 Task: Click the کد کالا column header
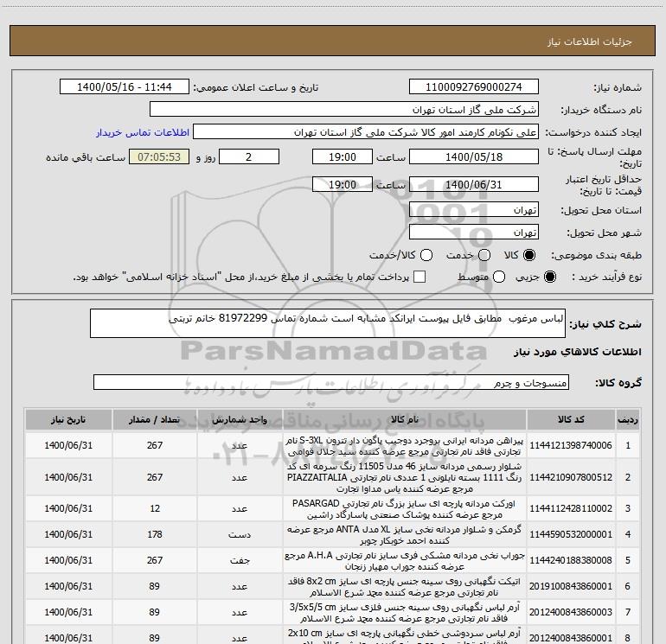[571, 420]
